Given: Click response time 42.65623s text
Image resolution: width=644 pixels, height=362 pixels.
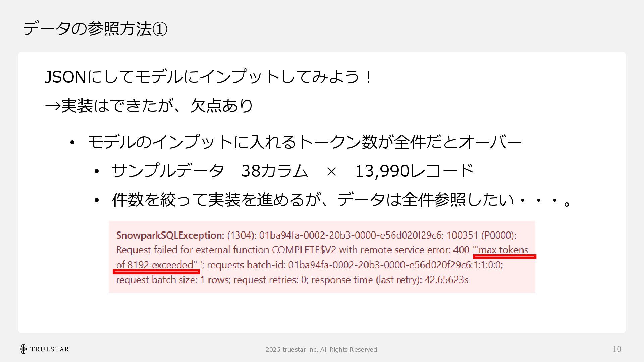Looking at the screenshot, I should point(390,280).
